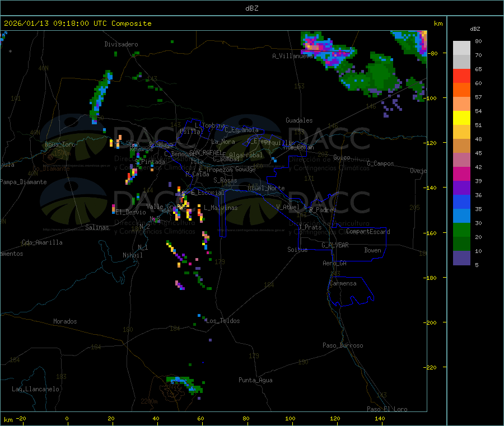Click the -120 km vertical axis tick
Image resolution: width=504 pixels, height=426 pixels.
pyautogui.click(x=432, y=143)
